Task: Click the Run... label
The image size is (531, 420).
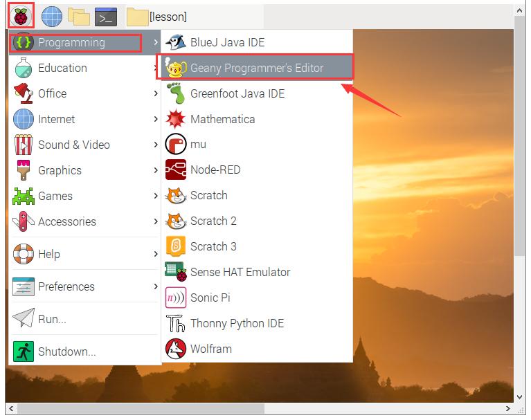Action: (52, 319)
